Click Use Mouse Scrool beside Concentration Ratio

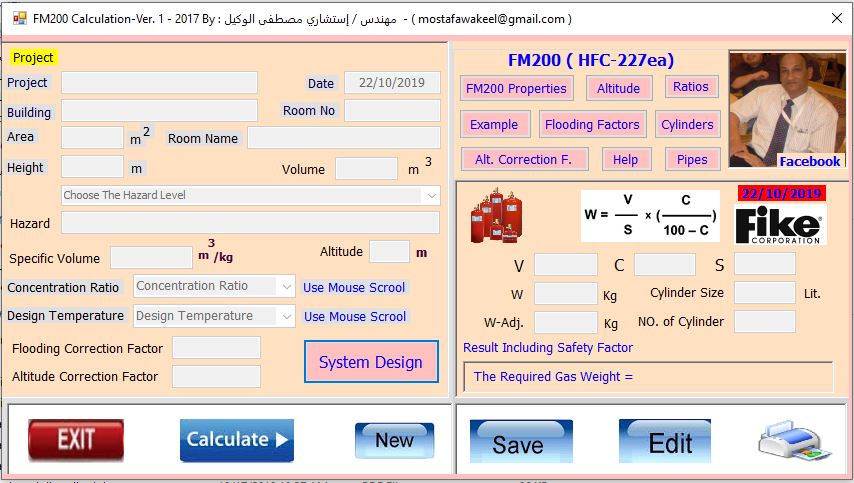pos(354,288)
